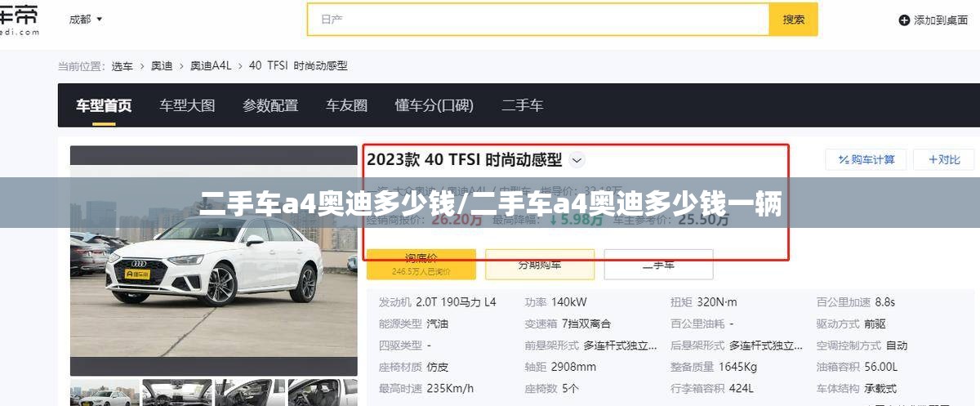Viewport: 980px width, 406px height.
Task: Open the 购车计算 calculator button
Action: coord(866,159)
